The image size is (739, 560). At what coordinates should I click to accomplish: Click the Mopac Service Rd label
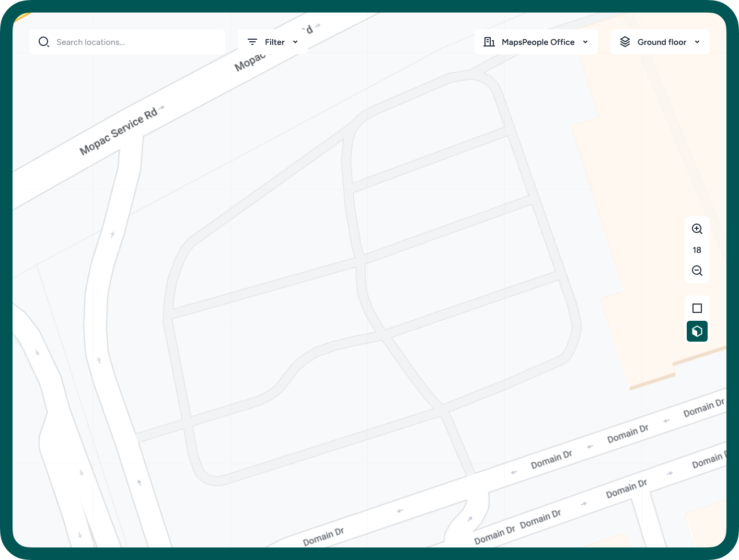119,131
